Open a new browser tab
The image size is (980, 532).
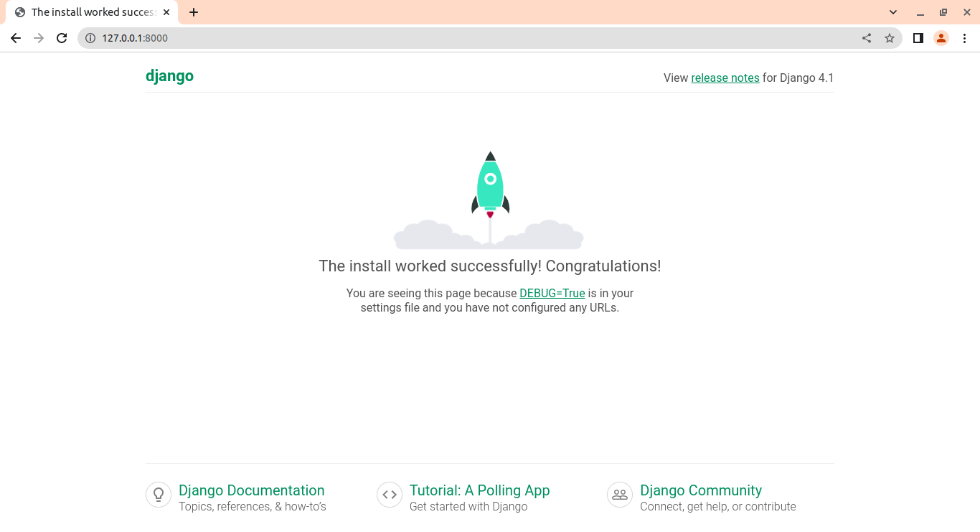click(194, 12)
